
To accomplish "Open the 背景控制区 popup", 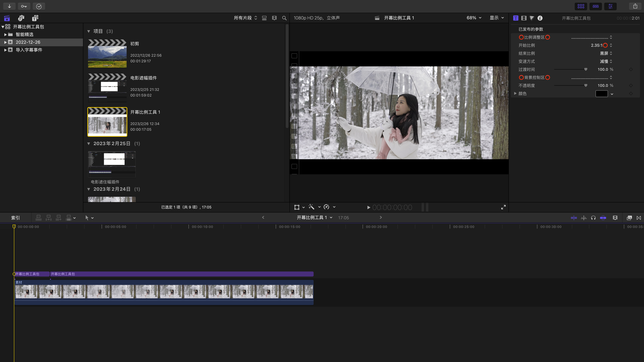I will click(592, 77).
